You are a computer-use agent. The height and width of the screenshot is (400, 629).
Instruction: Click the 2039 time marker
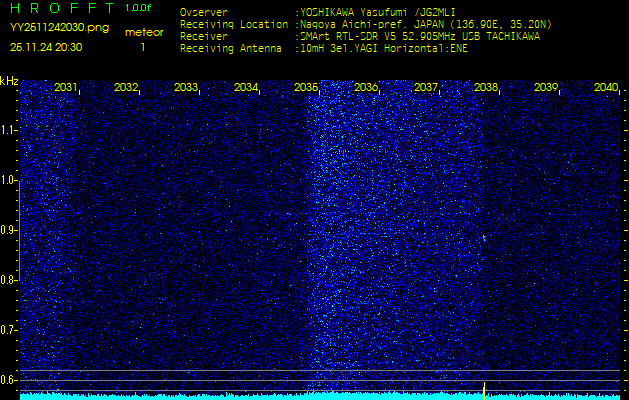[546, 87]
